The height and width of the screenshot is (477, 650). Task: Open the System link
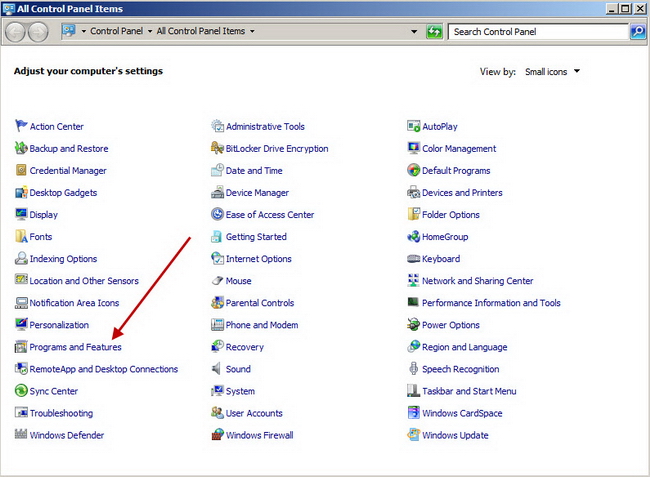point(240,391)
